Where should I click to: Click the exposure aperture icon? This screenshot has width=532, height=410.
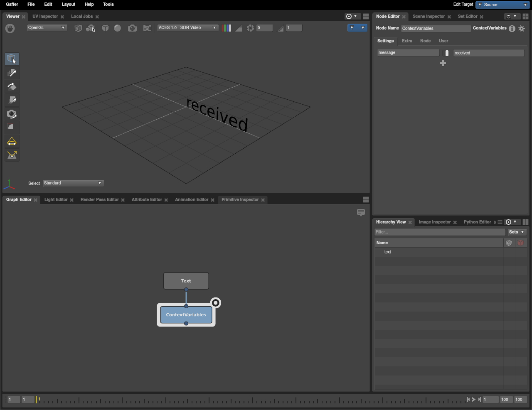tap(250, 28)
